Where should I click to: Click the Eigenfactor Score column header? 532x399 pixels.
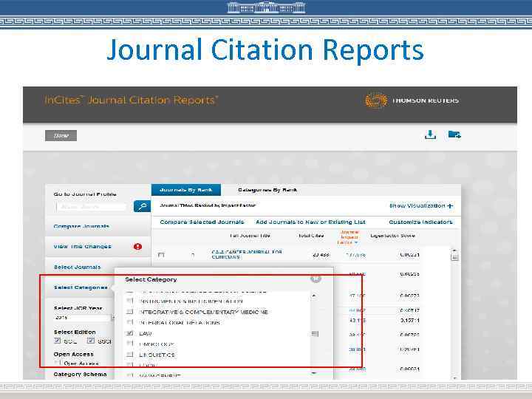pos(392,236)
